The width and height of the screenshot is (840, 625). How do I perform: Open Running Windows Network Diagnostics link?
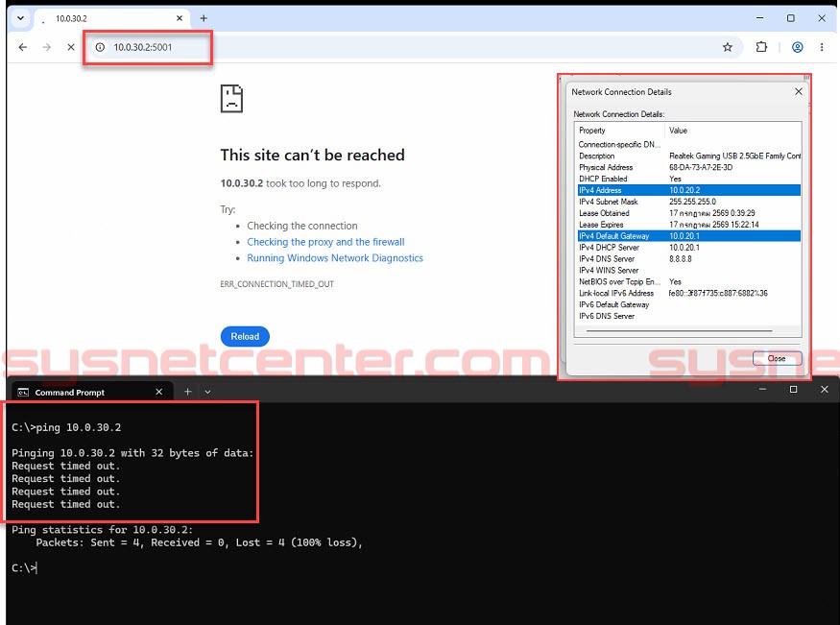(335, 258)
